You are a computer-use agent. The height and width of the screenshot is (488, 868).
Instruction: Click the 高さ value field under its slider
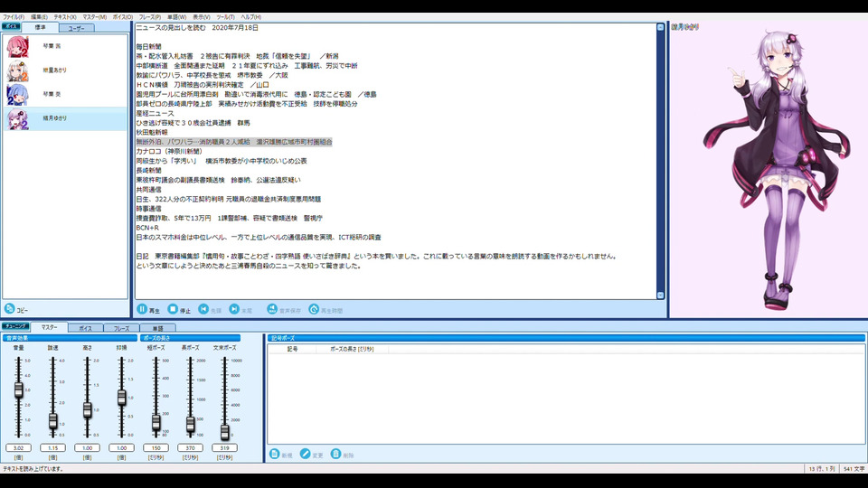click(87, 447)
